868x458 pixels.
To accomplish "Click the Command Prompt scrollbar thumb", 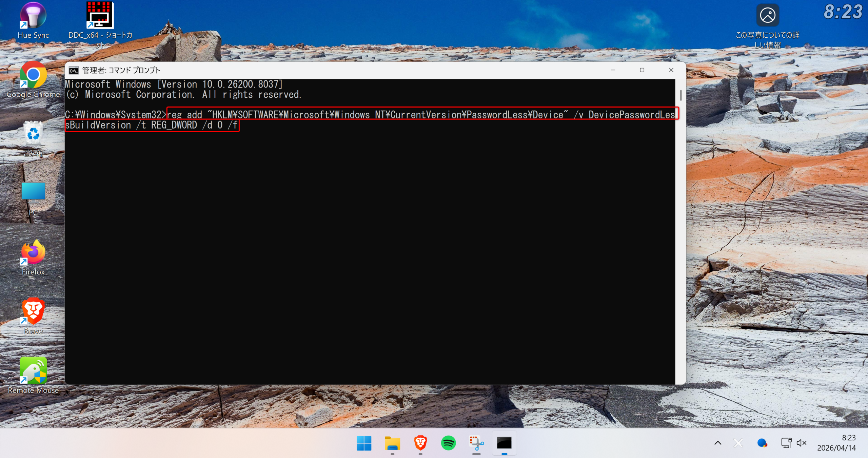I will tap(680, 95).
